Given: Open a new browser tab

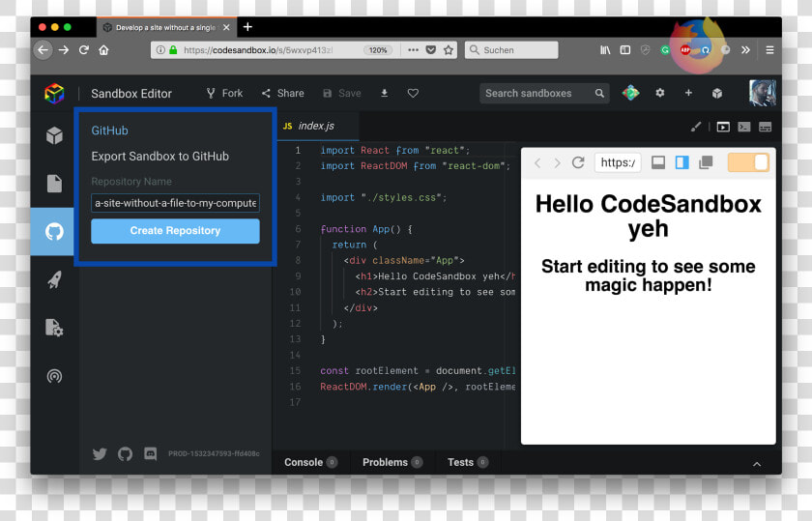Looking at the screenshot, I should pos(247,27).
